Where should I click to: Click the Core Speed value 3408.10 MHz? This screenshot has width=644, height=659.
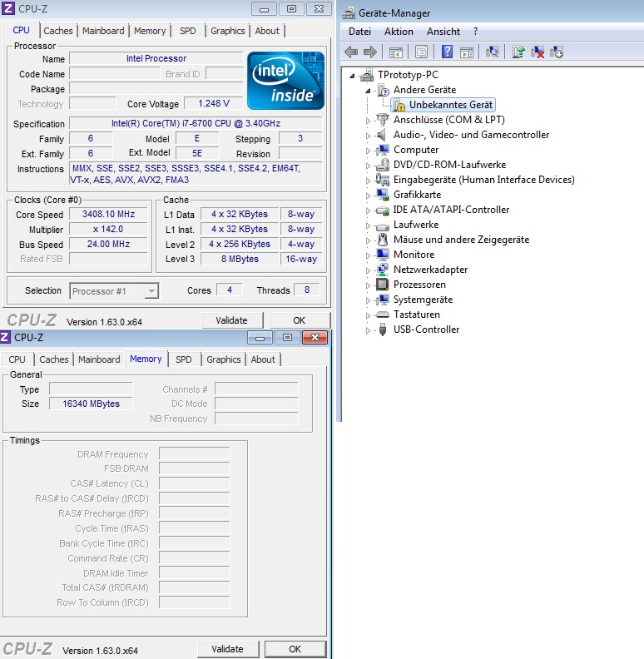pyautogui.click(x=108, y=214)
